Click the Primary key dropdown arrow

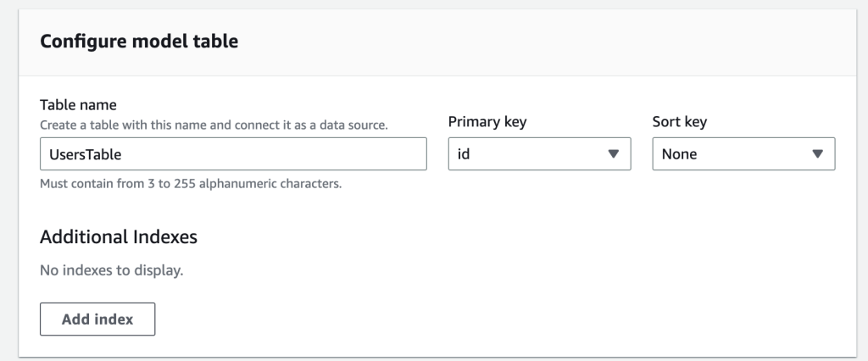[614, 154]
